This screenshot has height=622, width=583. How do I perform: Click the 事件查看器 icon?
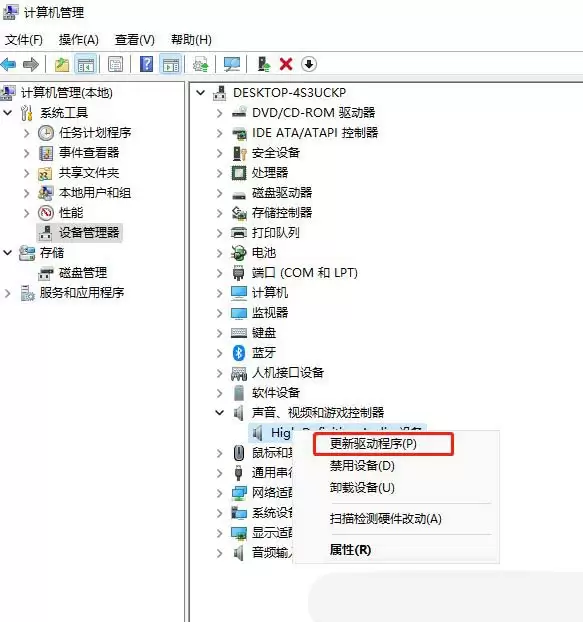[x=46, y=153]
